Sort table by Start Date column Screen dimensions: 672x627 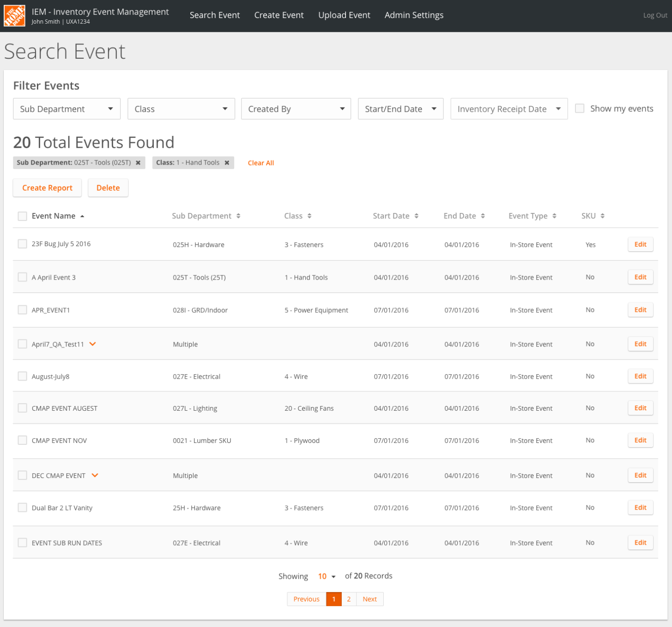[416, 216]
